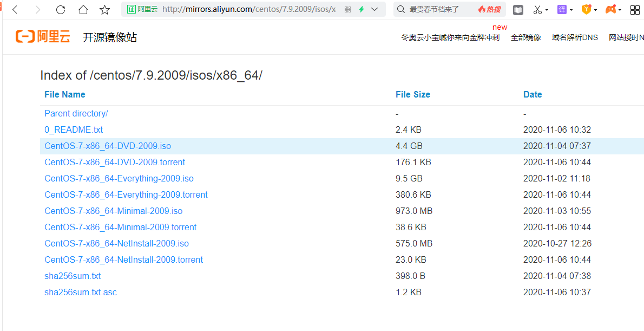Open the Parent directory link
Viewport: 644px width, 331px height.
(x=76, y=113)
